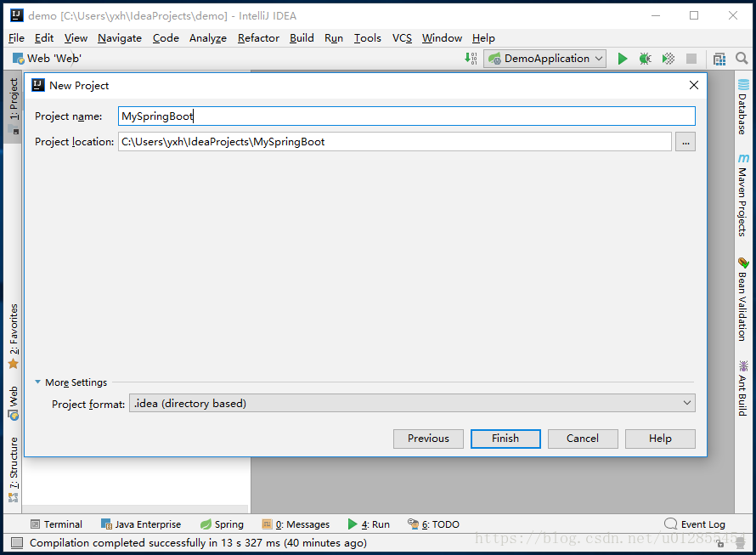Image resolution: width=756 pixels, height=555 pixels.
Task: Open the Bean Validation tool window
Action: pyautogui.click(x=743, y=299)
